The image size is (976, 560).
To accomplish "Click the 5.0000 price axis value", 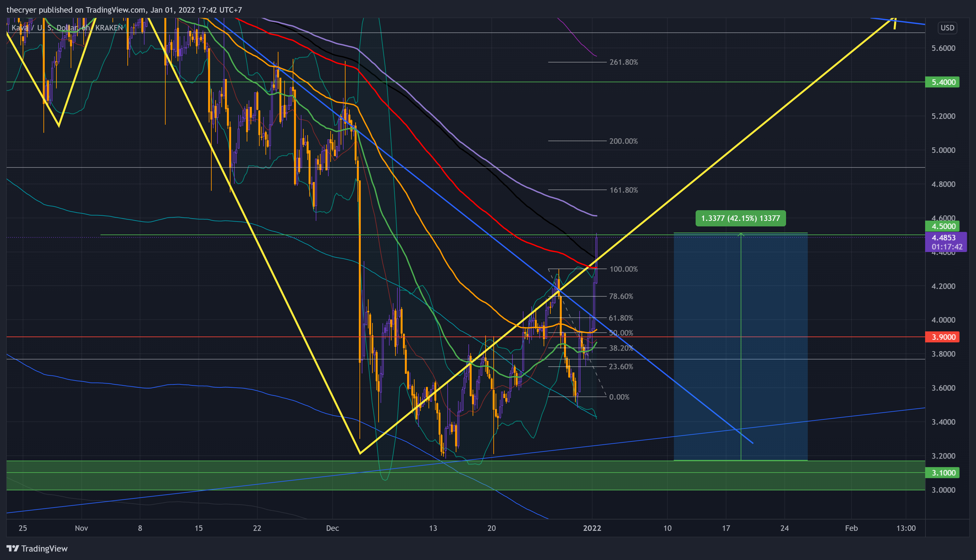I will (x=943, y=150).
